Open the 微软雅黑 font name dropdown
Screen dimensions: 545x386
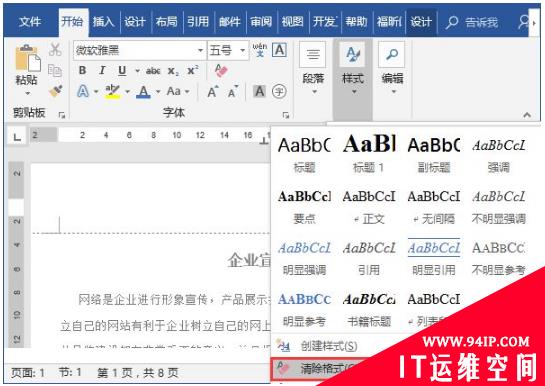pyautogui.click(x=201, y=51)
